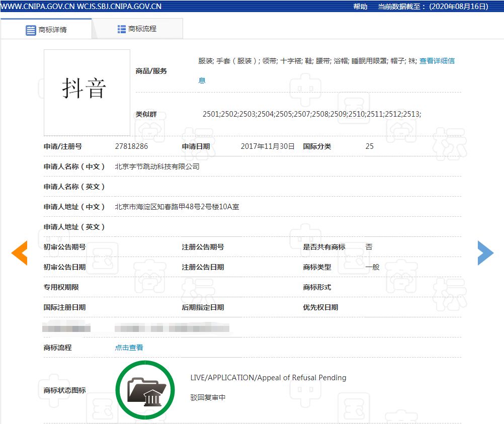The image size is (504, 424).
Task: Click the 初审公告日期 label
Action: click(64, 267)
